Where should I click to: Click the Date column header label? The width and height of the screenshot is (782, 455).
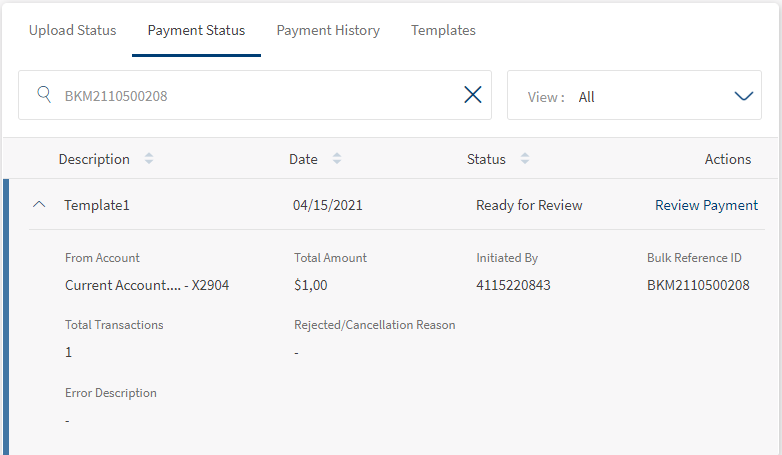[303, 159]
